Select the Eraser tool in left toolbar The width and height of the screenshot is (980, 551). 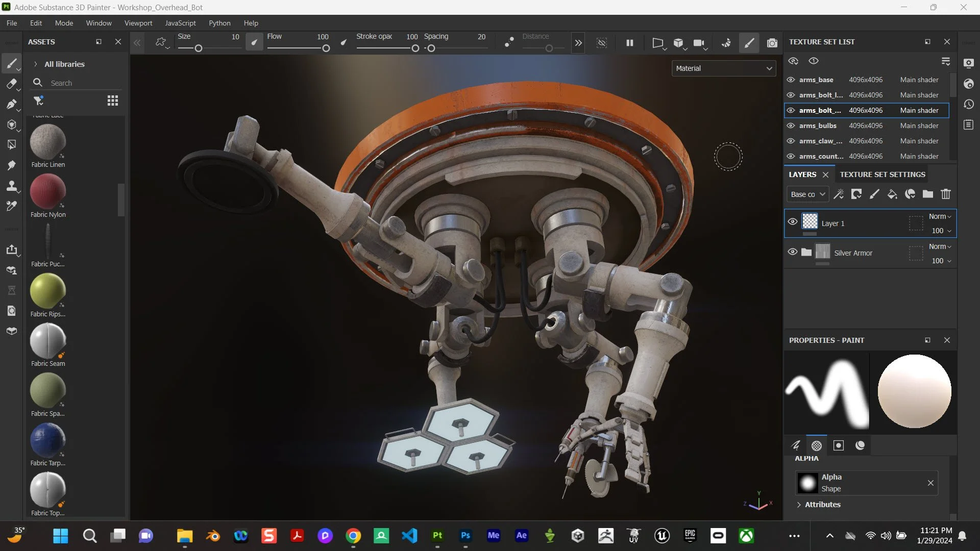click(11, 84)
